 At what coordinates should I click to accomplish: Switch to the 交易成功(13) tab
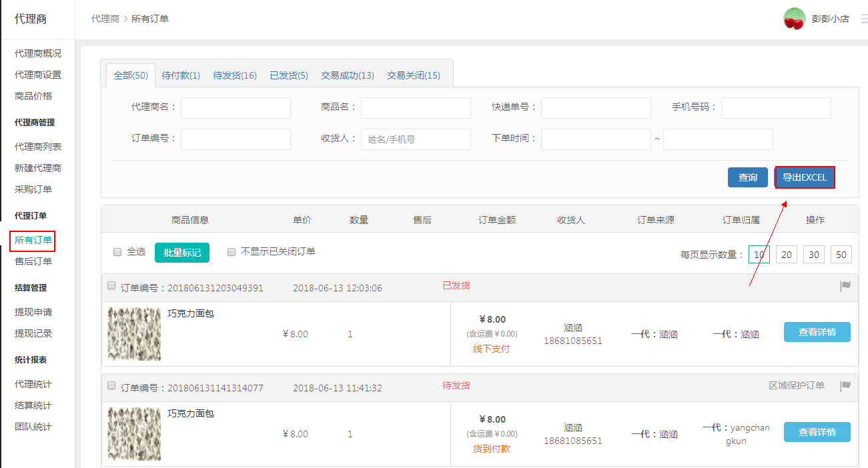point(348,75)
